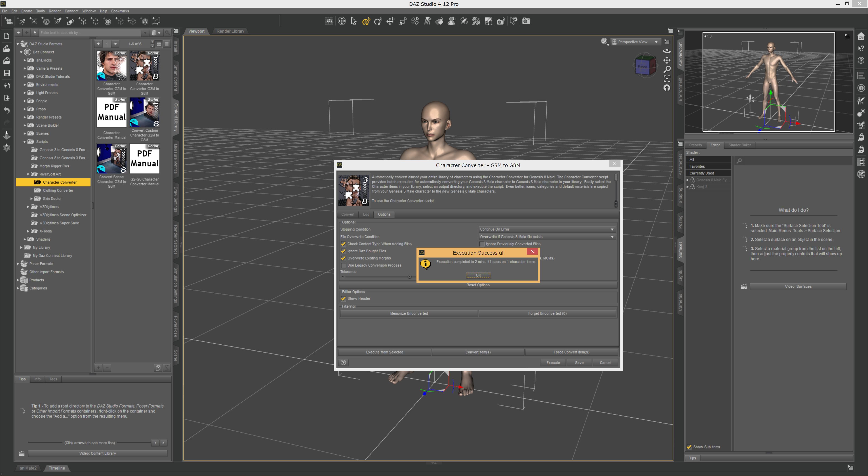Click the zoom magnifier control in viewport
Screen dimensions: 868x476
[667, 69]
